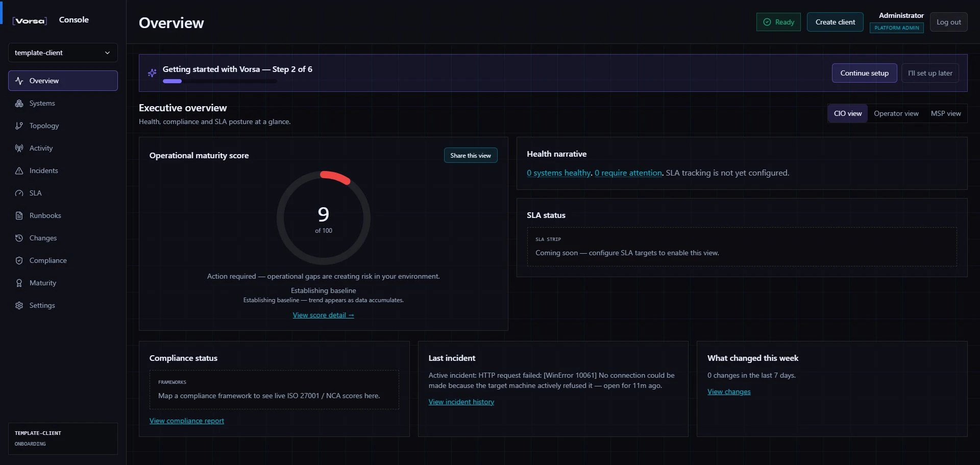
Task: Click the checkmark icon in Ready badge
Action: pyautogui.click(x=767, y=22)
